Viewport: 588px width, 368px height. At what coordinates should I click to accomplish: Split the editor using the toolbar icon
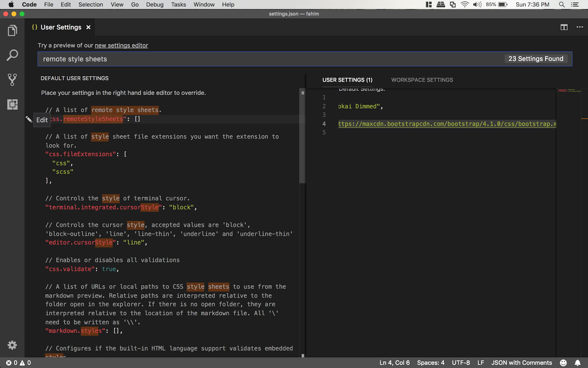[564, 27]
